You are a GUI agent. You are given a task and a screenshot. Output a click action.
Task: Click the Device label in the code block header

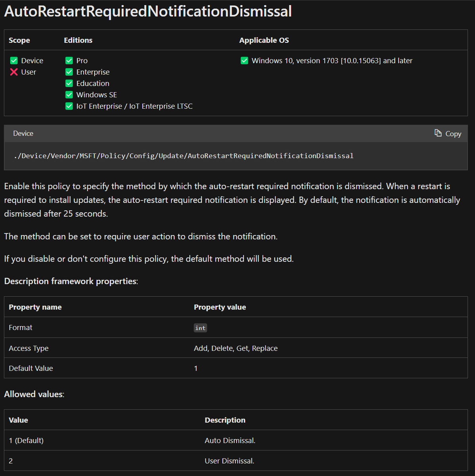coord(23,134)
